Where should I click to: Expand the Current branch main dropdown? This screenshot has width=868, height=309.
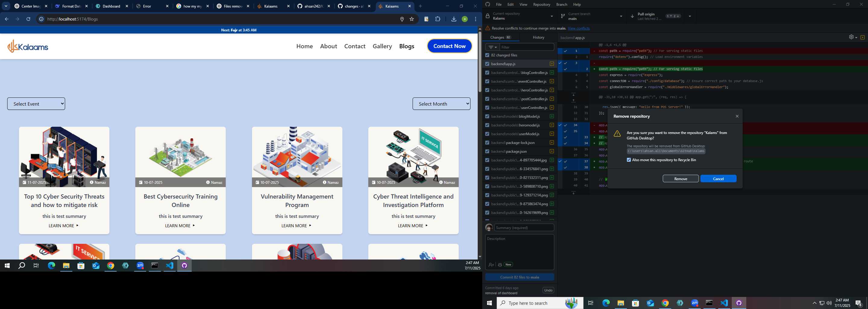click(x=592, y=16)
